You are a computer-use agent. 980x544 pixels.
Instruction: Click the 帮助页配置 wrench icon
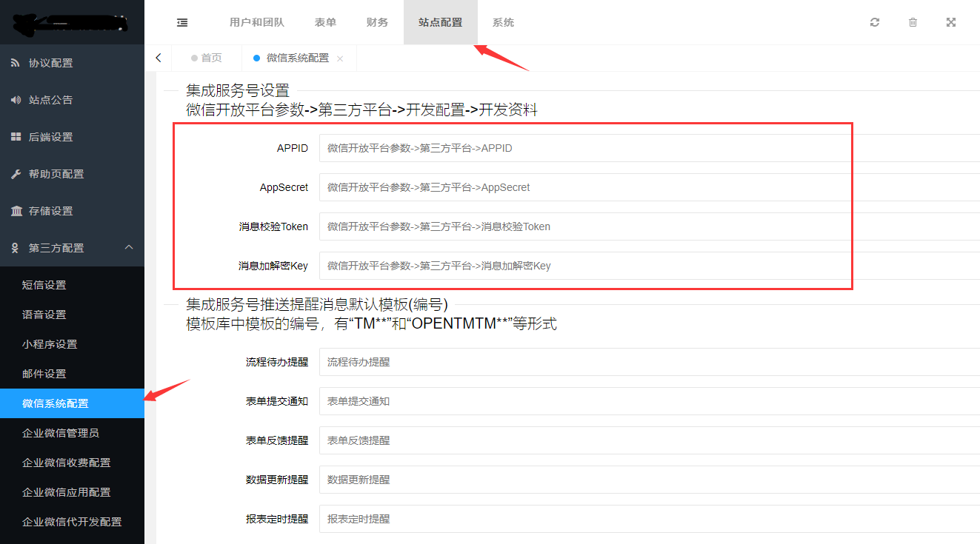click(16, 175)
